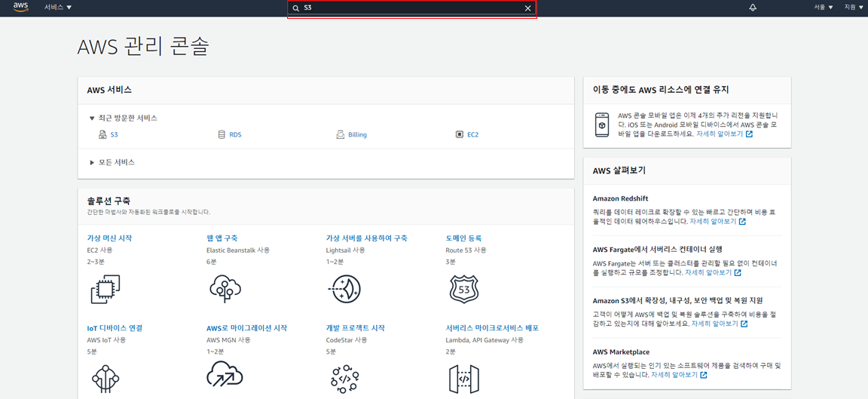The width and height of the screenshot is (868, 399).
Task: Click the RDS database icon
Action: [x=222, y=135]
